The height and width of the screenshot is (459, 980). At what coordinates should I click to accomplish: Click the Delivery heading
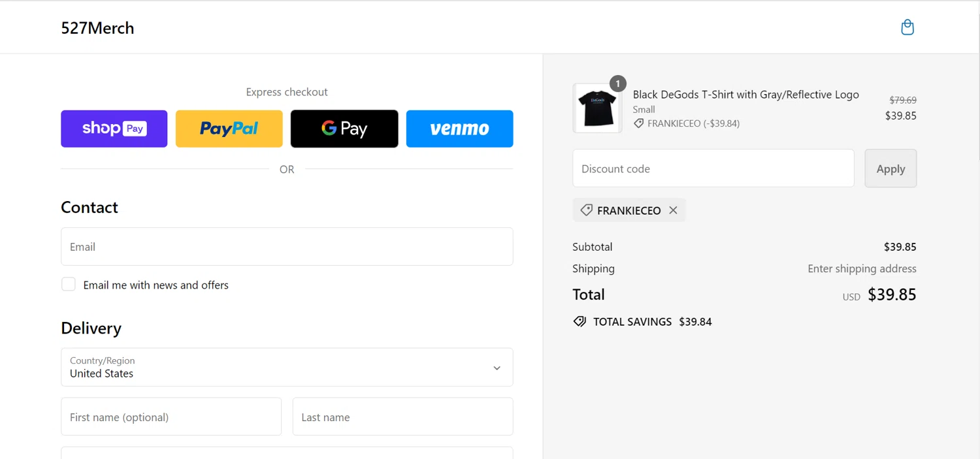91,328
